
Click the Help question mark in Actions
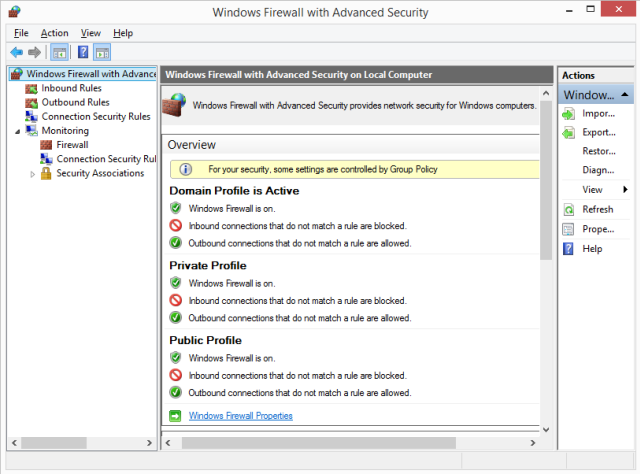pyautogui.click(x=568, y=249)
